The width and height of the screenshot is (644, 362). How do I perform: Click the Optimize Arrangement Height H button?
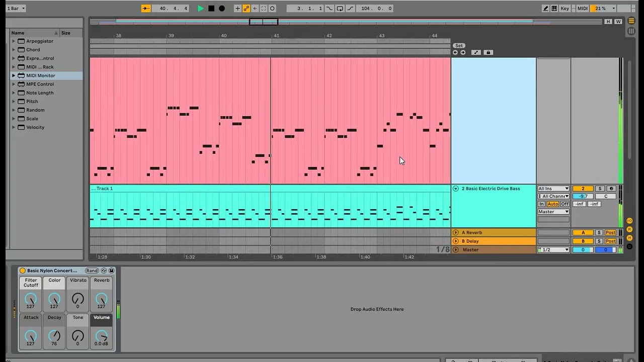click(608, 22)
